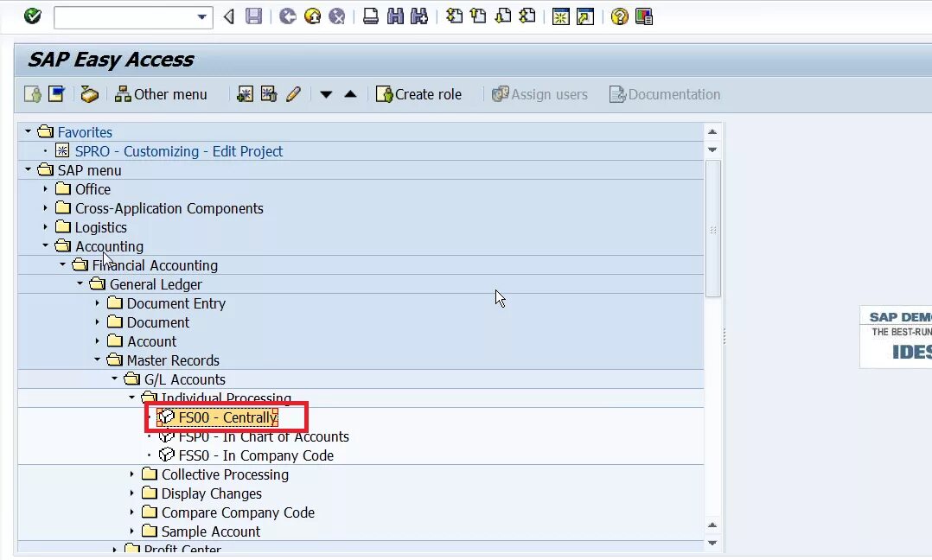Select FSP0 - In Chart of Accounts
Screen dimensions: 932x560
(x=264, y=436)
